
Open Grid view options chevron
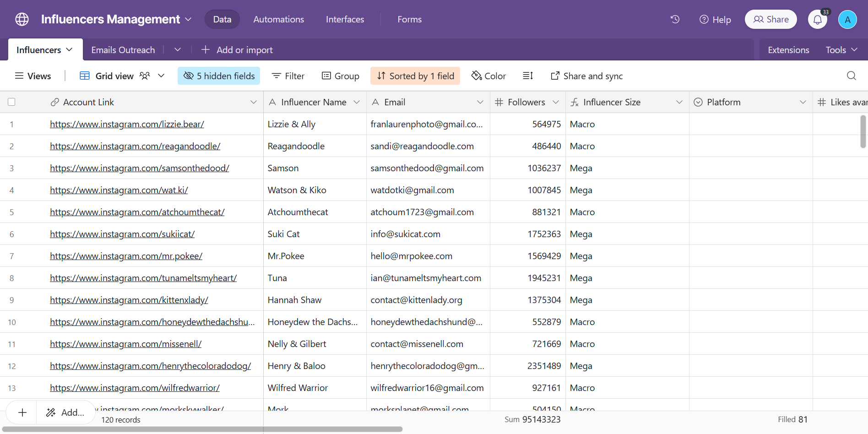tap(161, 76)
